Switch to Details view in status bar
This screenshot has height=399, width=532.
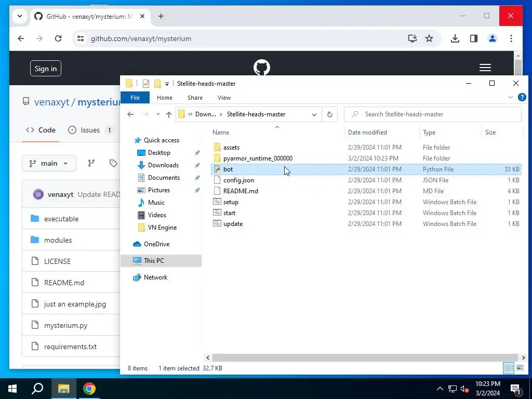point(508,368)
